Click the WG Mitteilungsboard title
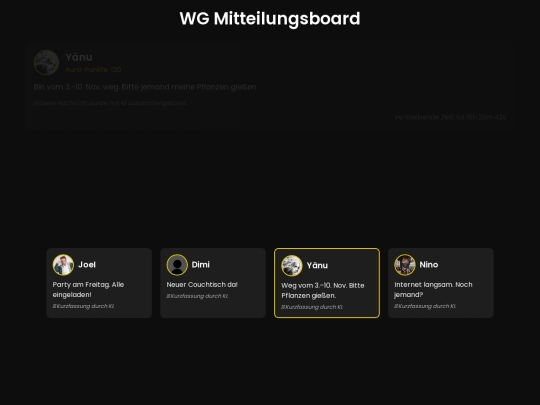 click(270, 19)
